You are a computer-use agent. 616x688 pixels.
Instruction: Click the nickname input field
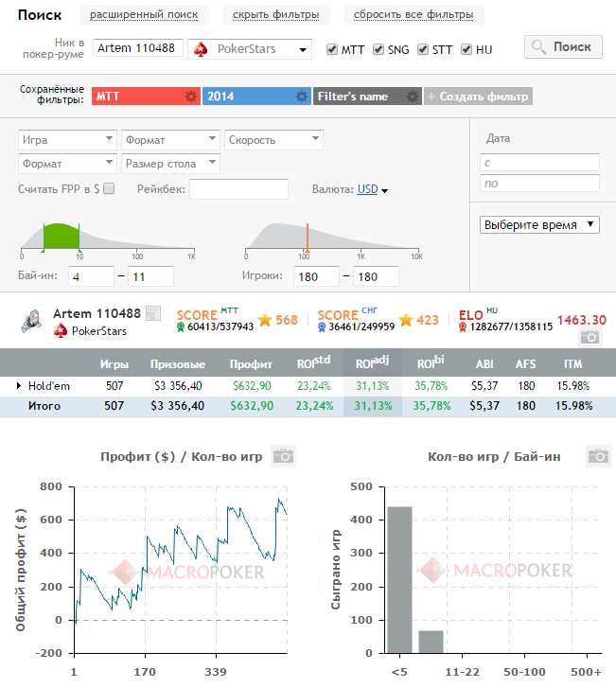138,48
